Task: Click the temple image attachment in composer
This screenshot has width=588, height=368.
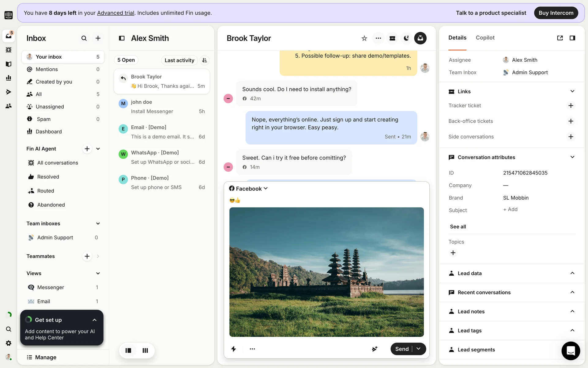Action: pos(326,272)
